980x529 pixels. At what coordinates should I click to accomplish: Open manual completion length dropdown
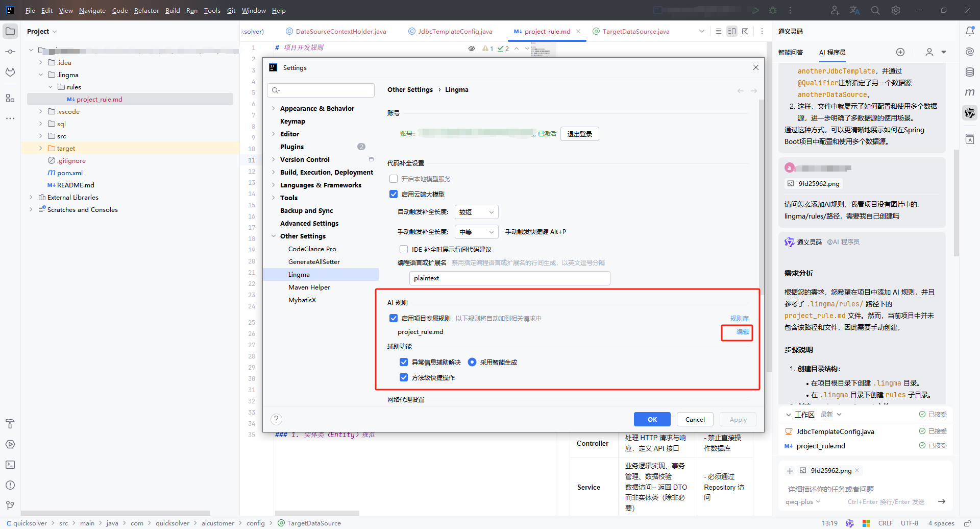[476, 232]
